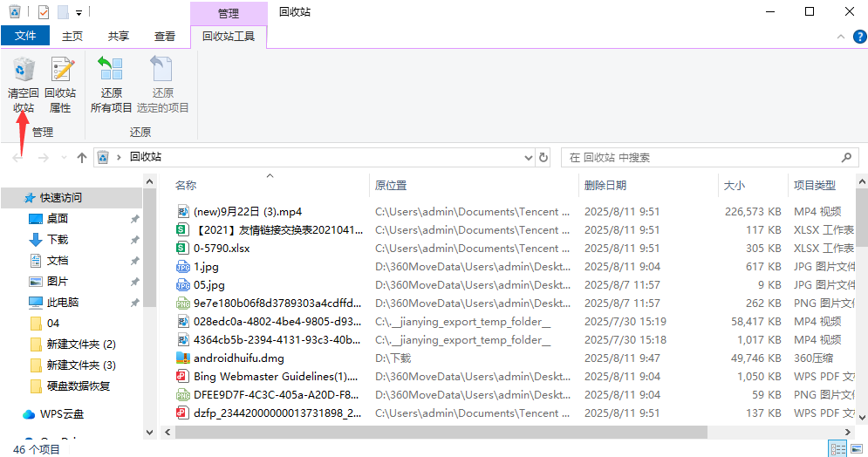Screen dimensions: 868x457
Task: Open the Quick Access Toolbar customize dropdown
Action: coord(79,13)
